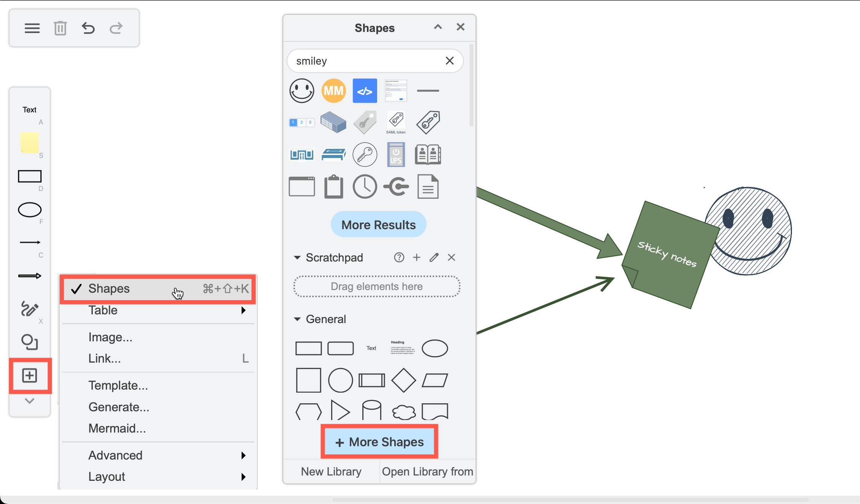Collapse the General shapes section
Viewport: 860px width, 504px height.
point(298,319)
